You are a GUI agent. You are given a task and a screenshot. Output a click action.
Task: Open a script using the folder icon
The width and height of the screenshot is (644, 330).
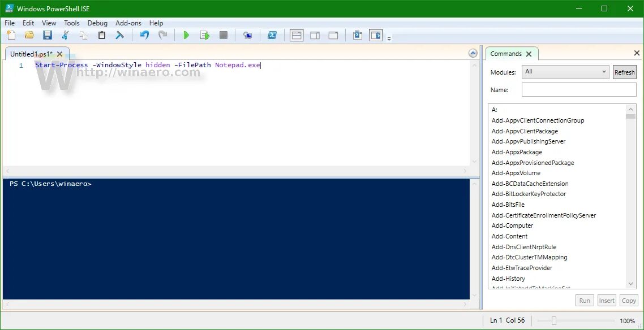point(29,35)
